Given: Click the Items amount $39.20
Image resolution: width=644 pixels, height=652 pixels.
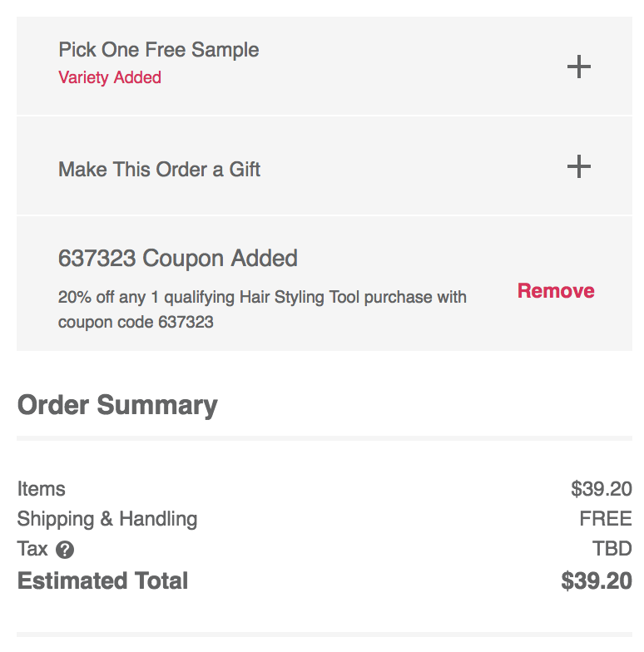Looking at the screenshot, I should coord(602,489).
